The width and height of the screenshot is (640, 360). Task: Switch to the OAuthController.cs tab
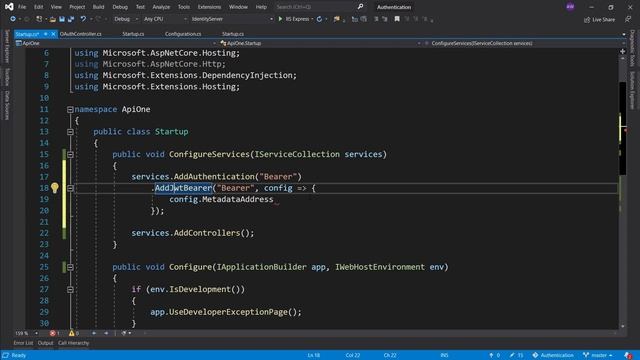coord(80,34)
